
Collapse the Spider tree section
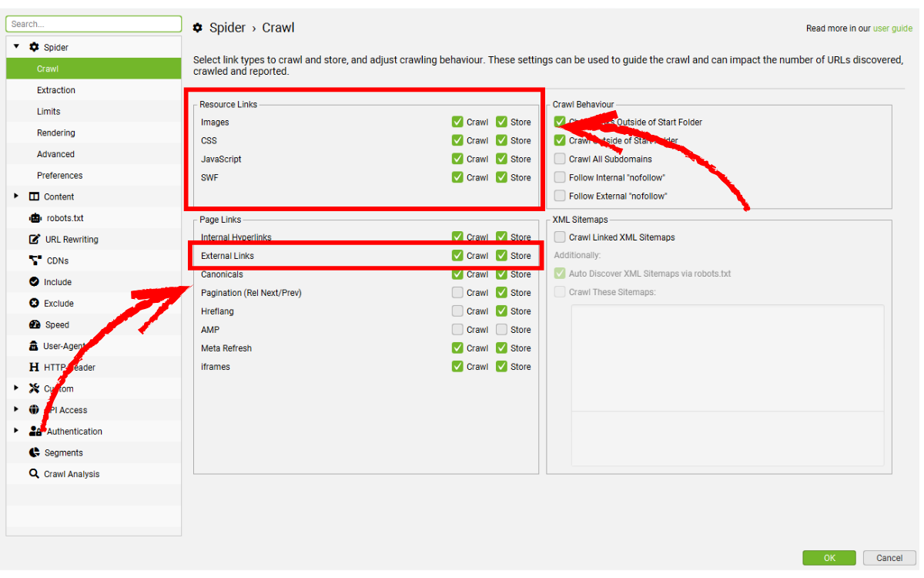click(17, 47)
